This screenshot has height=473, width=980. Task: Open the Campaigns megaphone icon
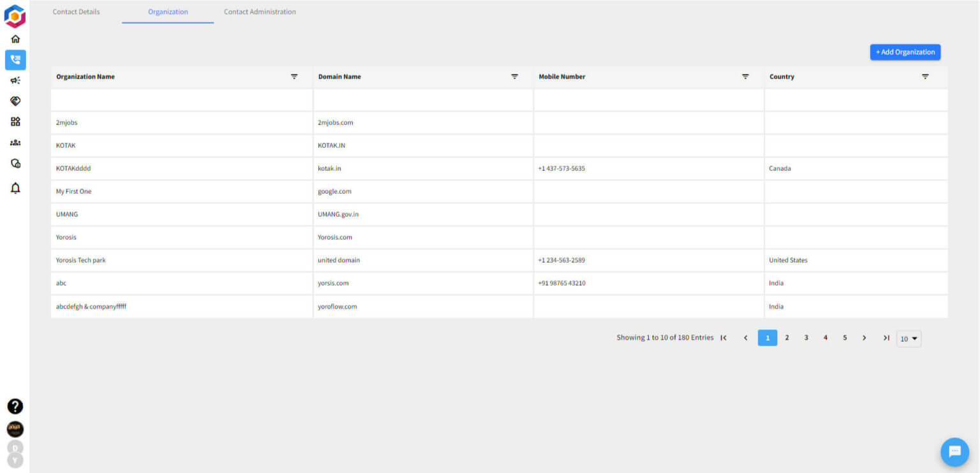pos(15,80)
